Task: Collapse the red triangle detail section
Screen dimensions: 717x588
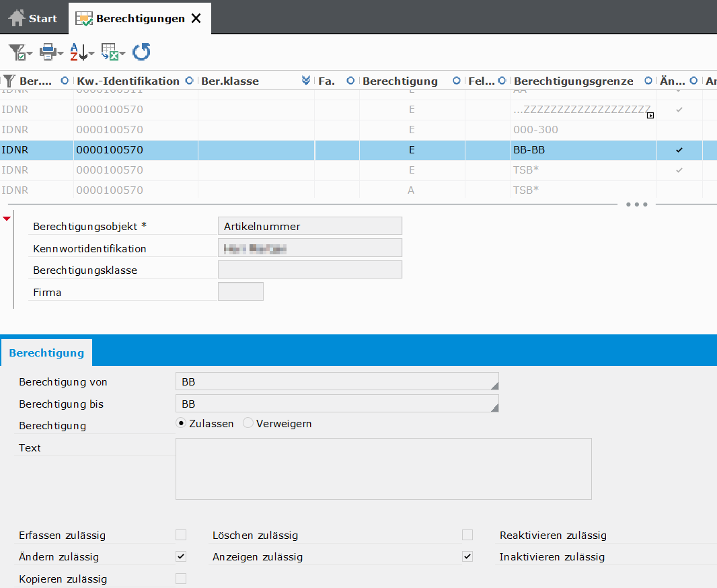Action: click(x=7, y=219)
